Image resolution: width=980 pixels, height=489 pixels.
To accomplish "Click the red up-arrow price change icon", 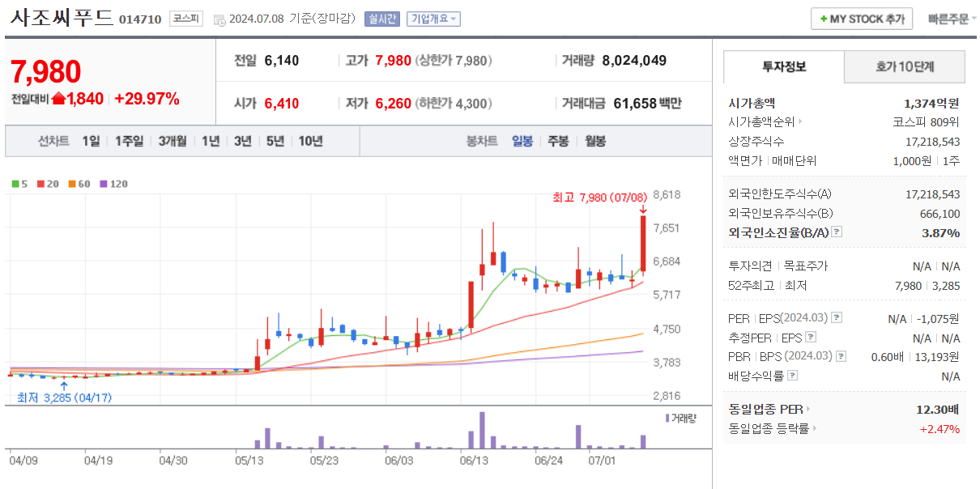I will click(58, 99).
